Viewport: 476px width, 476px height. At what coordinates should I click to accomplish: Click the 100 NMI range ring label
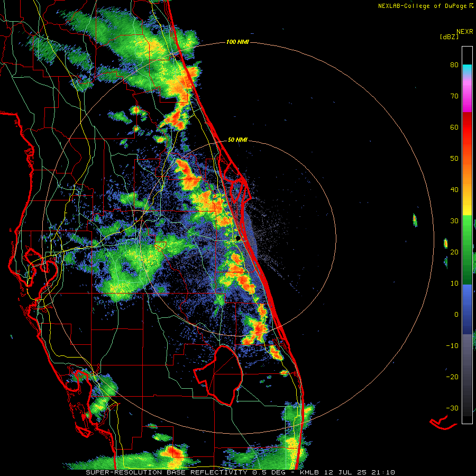[x=237, y=42]
